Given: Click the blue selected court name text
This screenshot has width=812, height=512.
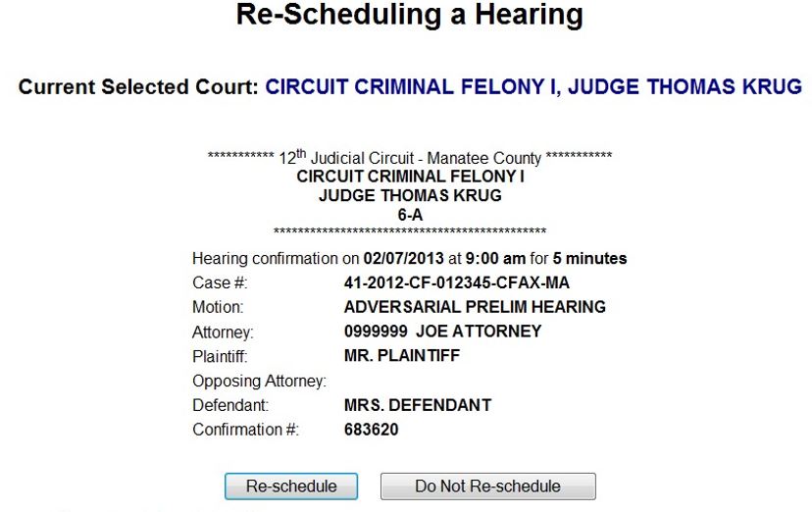Looking at the screenshot, I should (533, 87).
